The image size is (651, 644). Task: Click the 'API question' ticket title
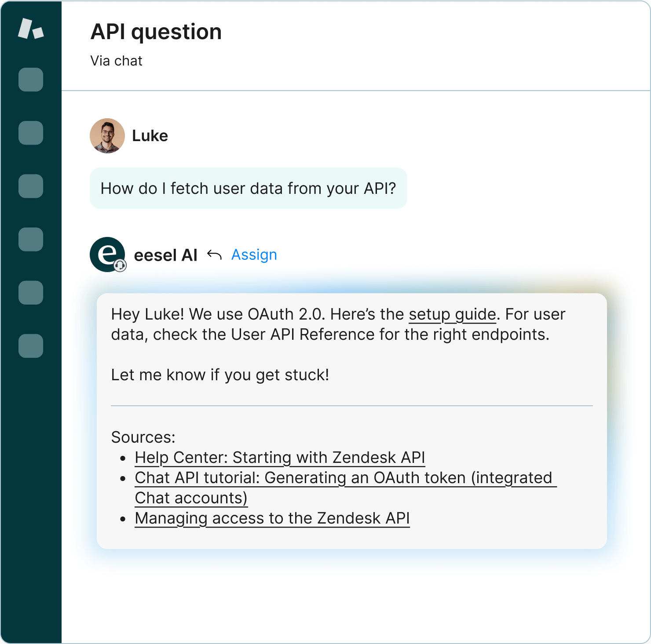pyautogui.click(x=156, y=32)
